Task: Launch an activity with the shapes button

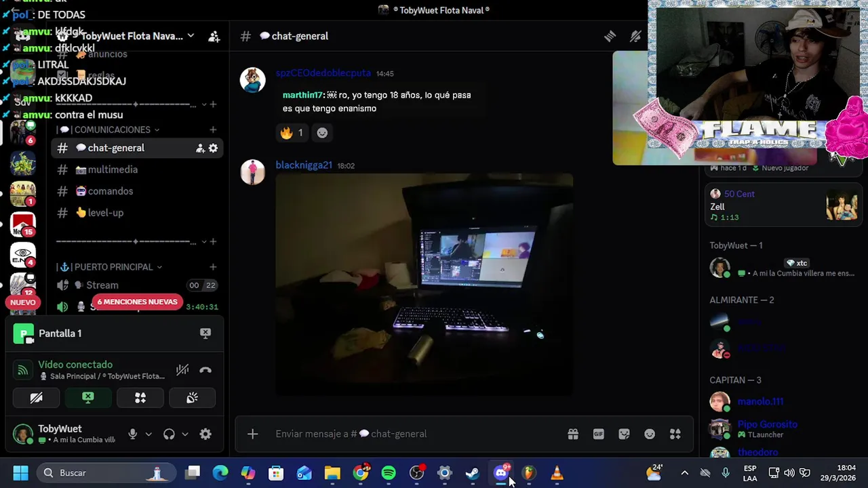Action: pos(140,398)
